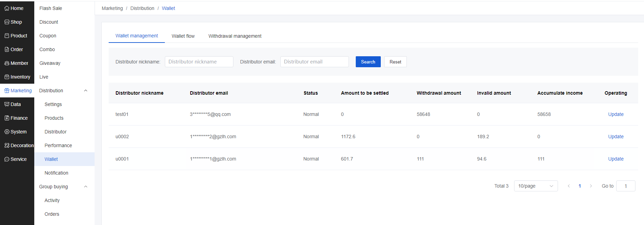This screenshot has width=644, height=225.
Task: Click the Finance sidebar icon
Action: 7,118
